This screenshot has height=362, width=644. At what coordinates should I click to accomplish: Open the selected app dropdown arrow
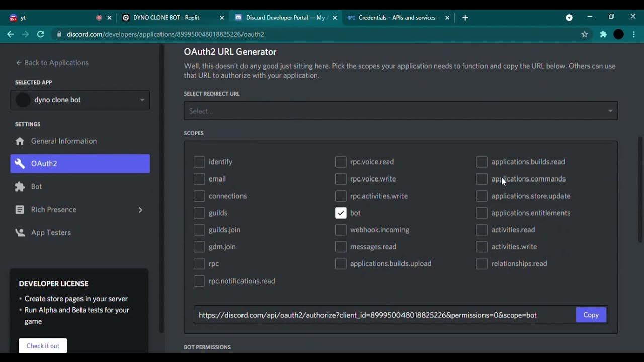point(142,100)
